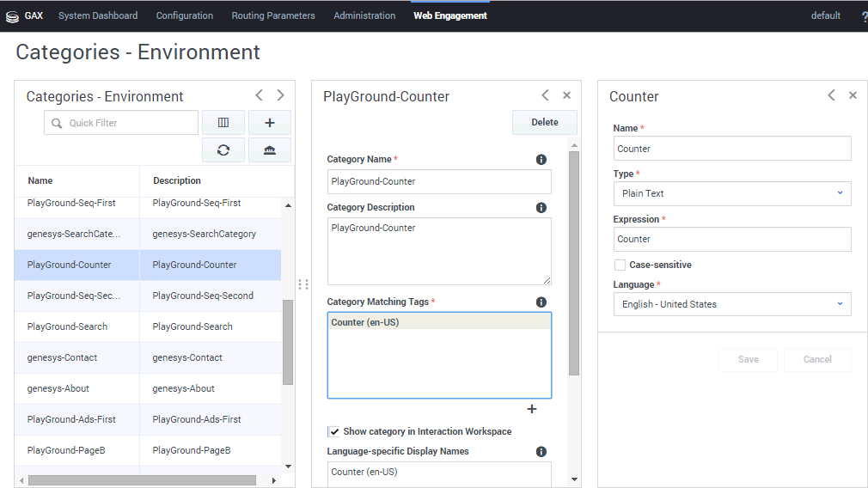
Task: Uncheck Show category in Interaction Workspace
Action: pos(333,432)
